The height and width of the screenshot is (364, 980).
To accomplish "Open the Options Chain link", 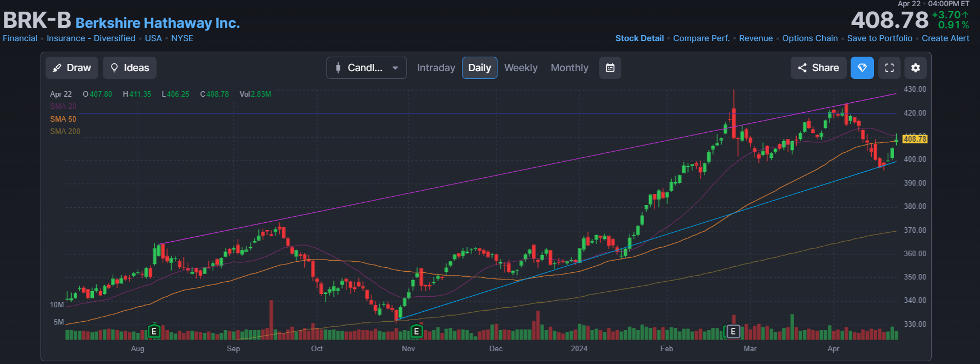I will [x=810, y=38].
